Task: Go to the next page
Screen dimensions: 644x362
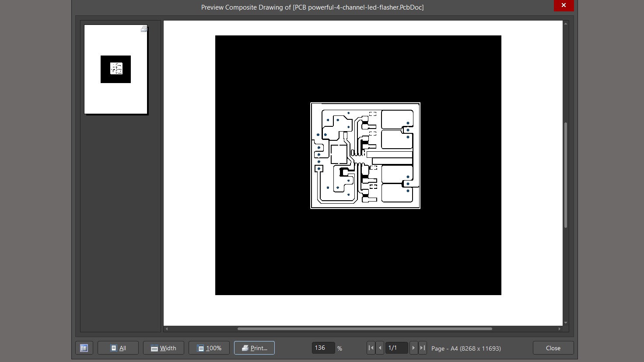Action: tap(413, 348)
